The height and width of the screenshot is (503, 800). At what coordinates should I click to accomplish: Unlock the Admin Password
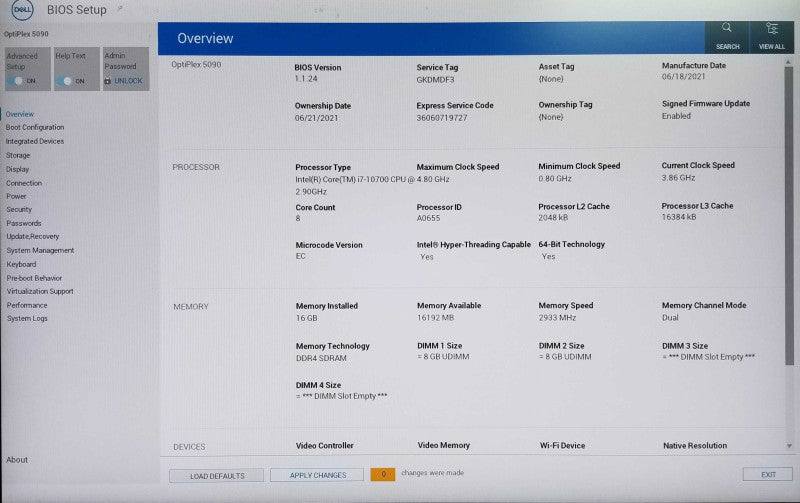[x=128, y=81]
